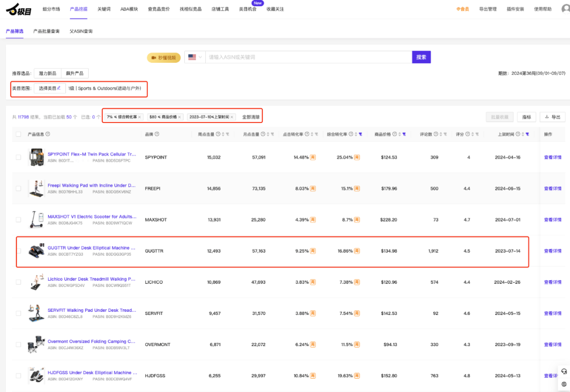Tick the select-all checkbox in table header
This screenshot has height=392, width=570.
18,134
